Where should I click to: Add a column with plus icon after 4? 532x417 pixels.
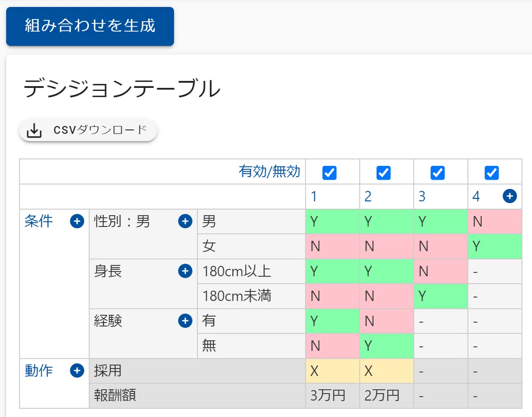(510, 196)
